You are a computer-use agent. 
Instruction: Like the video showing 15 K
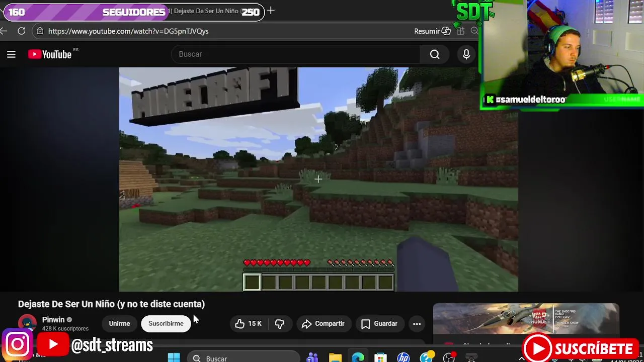pyautogui.click(x=249, y=324)
